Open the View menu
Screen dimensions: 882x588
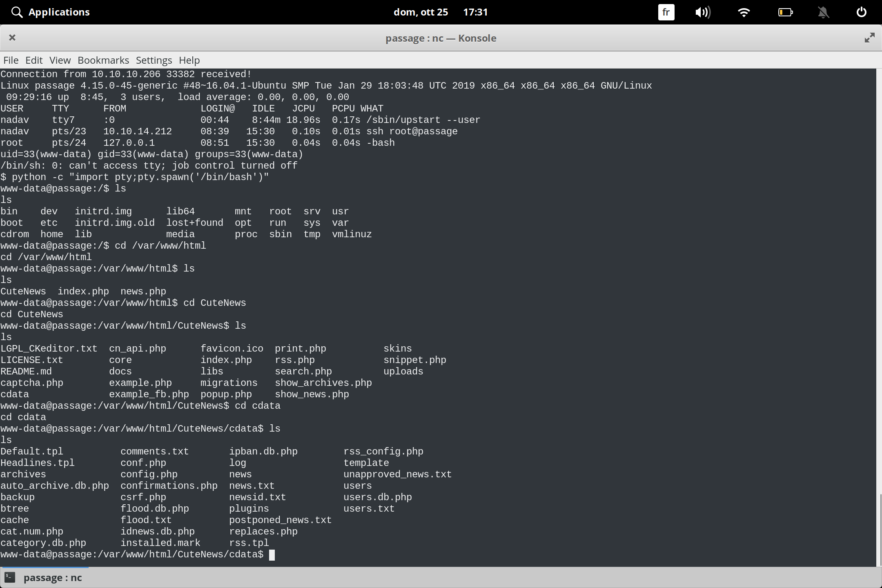pyautogui.click(x=60, y=60)
